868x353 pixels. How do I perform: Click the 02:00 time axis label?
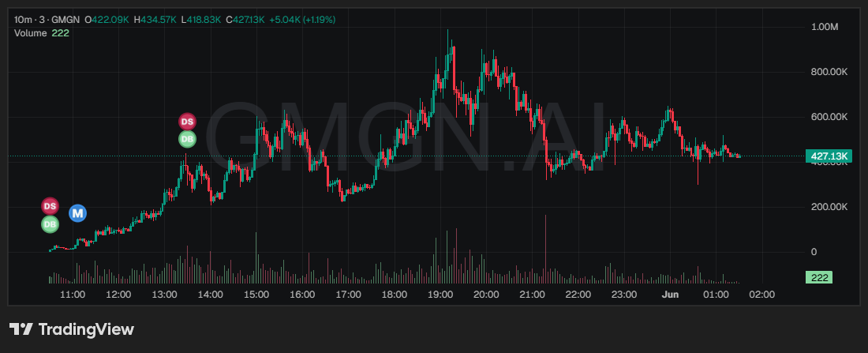click(x=761, y=295)
